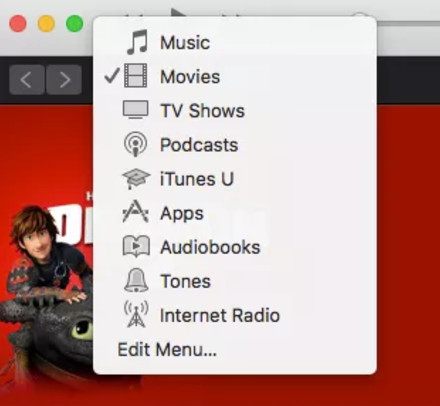The height and width of the screenshot is (406, 440).
Task: Choose Internet Radio in the menu
Action: click(235, 315)
